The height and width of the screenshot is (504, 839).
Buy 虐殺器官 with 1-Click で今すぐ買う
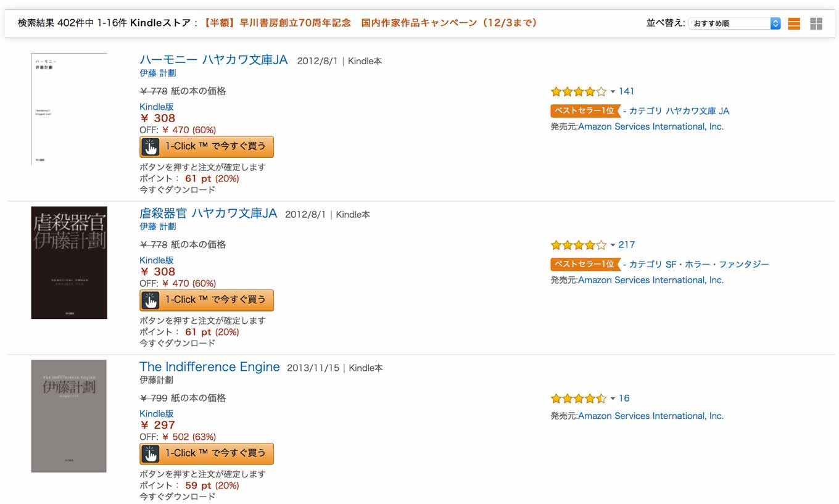click(207, 300)
